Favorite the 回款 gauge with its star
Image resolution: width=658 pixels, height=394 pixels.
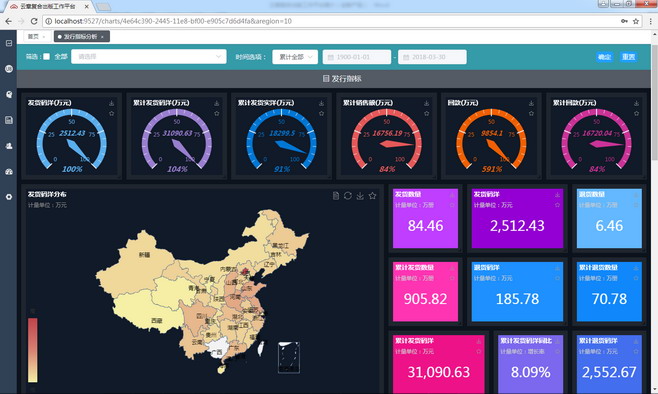531,113
